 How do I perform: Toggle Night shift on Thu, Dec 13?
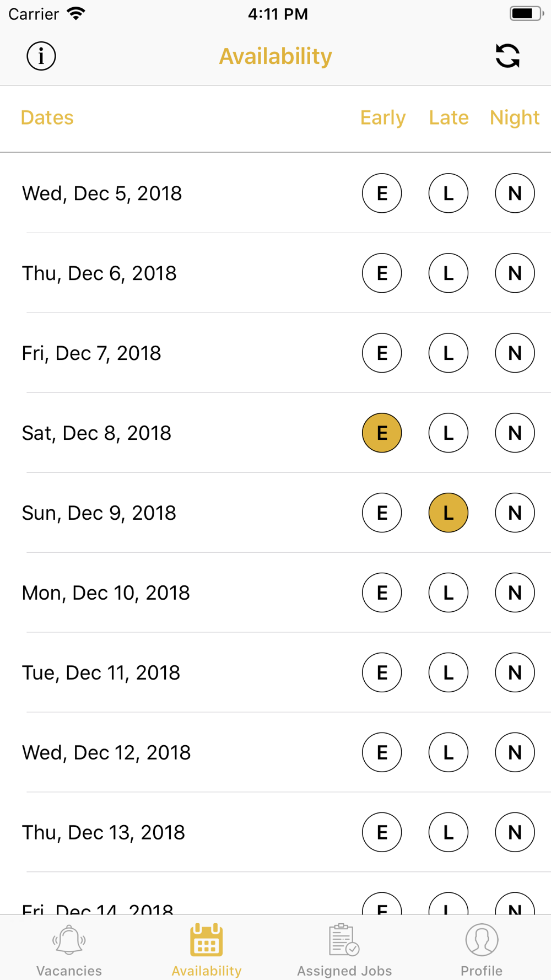[515, 832]
